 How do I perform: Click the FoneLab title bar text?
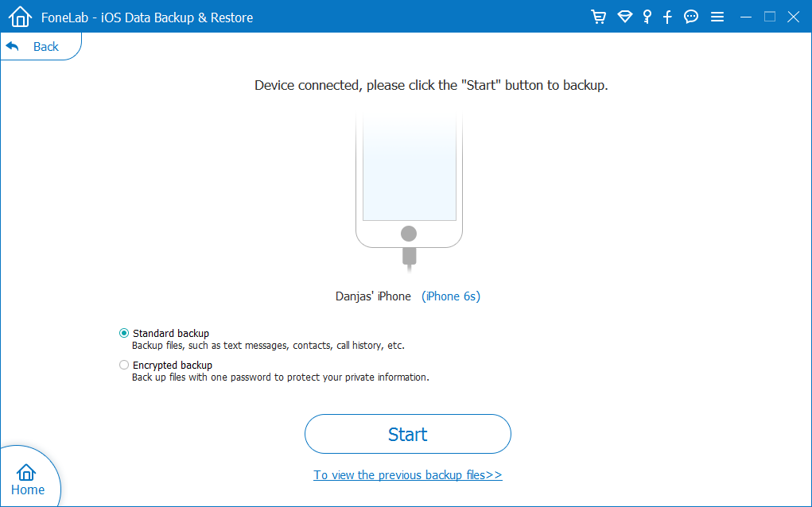(x=147, y=17)
